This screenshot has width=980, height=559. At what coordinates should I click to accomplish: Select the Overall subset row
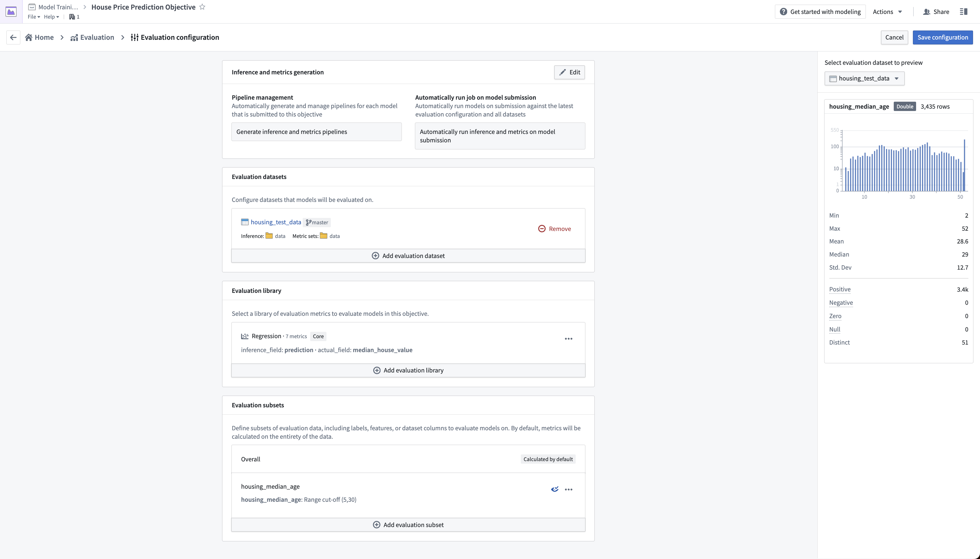tap(408, 459)
